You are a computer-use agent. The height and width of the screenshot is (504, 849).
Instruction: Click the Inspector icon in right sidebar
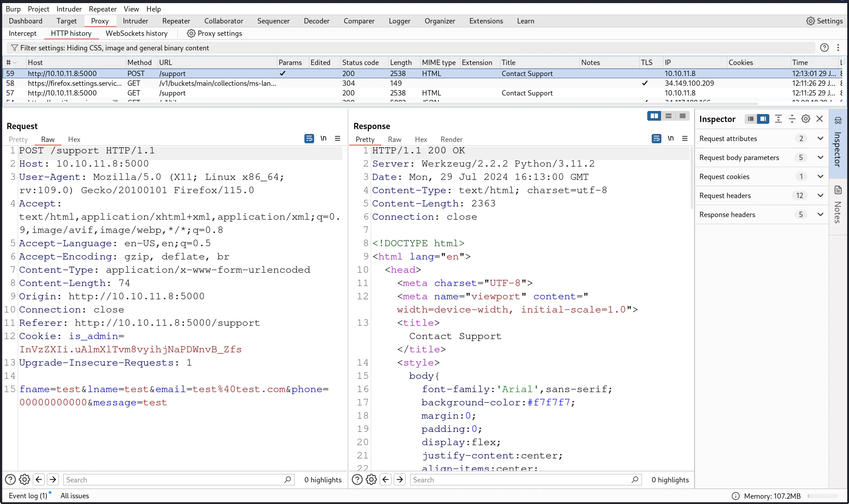tap(838, 121)
